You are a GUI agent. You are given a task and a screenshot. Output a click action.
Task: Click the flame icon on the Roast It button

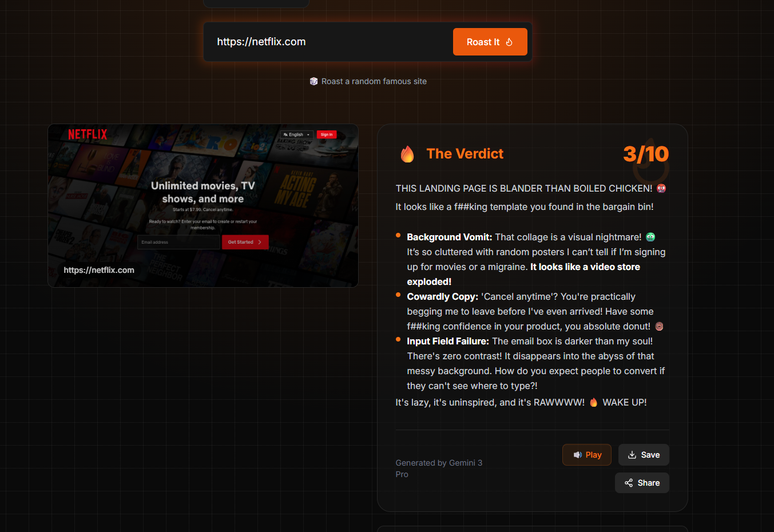pos(509,41)
